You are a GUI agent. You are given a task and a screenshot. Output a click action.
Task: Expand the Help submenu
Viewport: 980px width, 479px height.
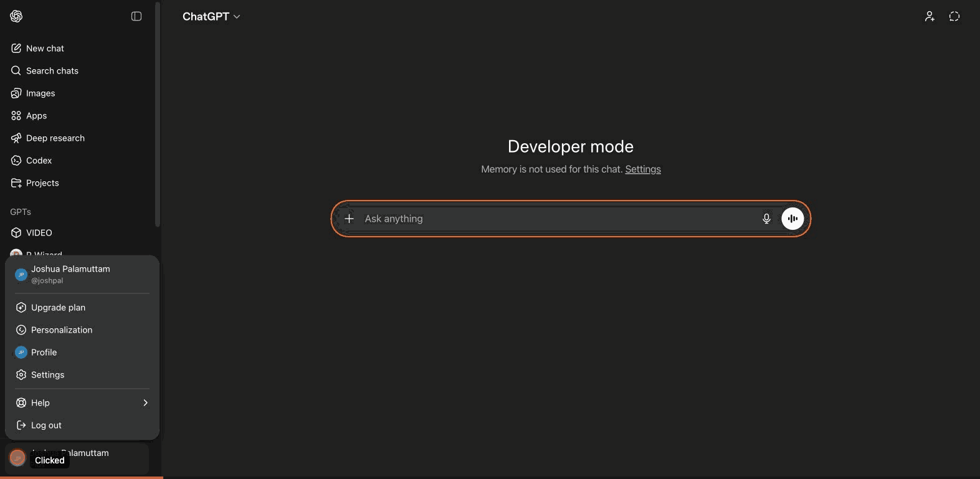[82, 402]
